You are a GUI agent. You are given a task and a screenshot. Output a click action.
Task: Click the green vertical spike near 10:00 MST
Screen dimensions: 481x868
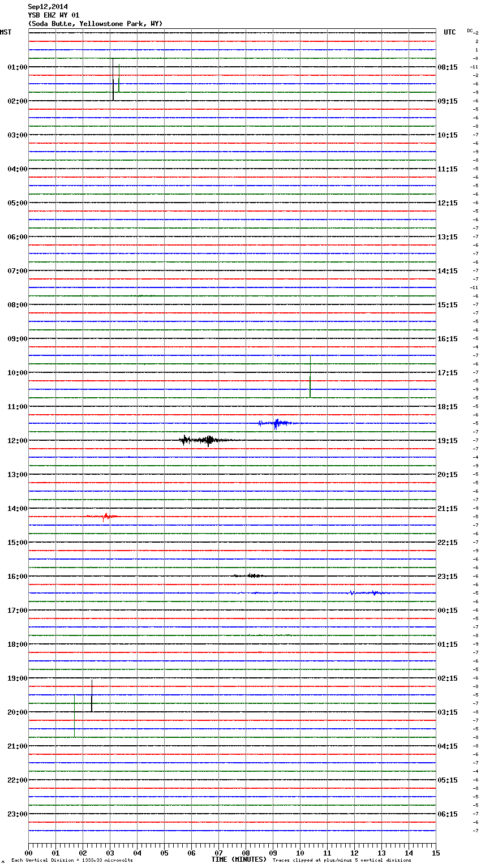[x=310, y=376]
